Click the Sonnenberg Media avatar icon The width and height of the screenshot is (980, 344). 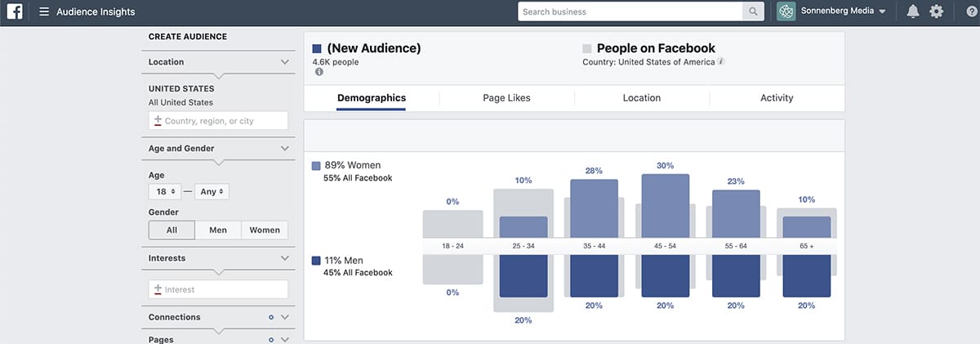[786, 11]
